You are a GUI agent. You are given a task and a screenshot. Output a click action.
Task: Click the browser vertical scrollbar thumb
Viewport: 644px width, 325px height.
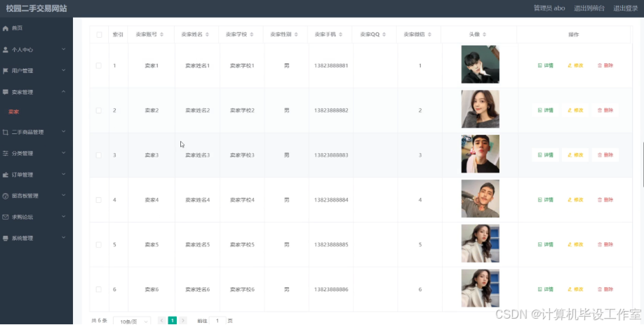click(x=643, y=164)
